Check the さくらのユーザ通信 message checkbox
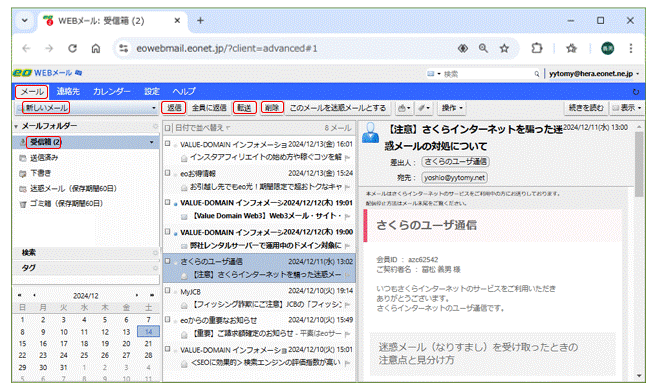 click(x=168, y=261)
